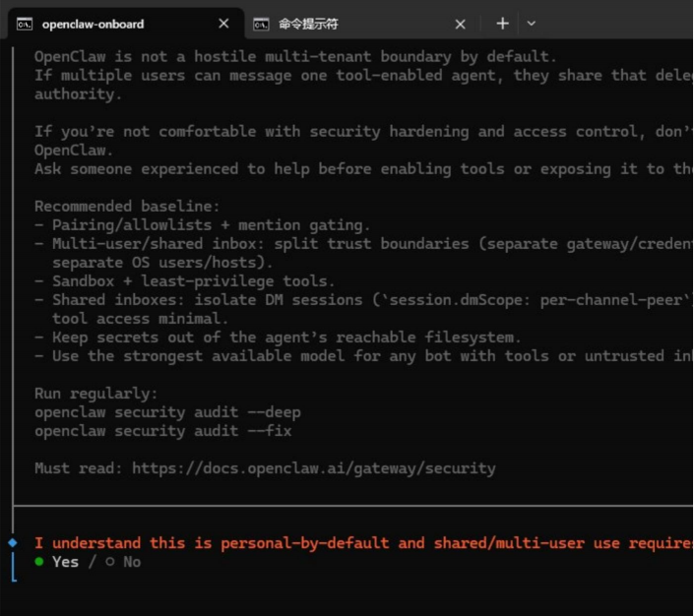Click the hollow circle beside No

tap(109, 562)
